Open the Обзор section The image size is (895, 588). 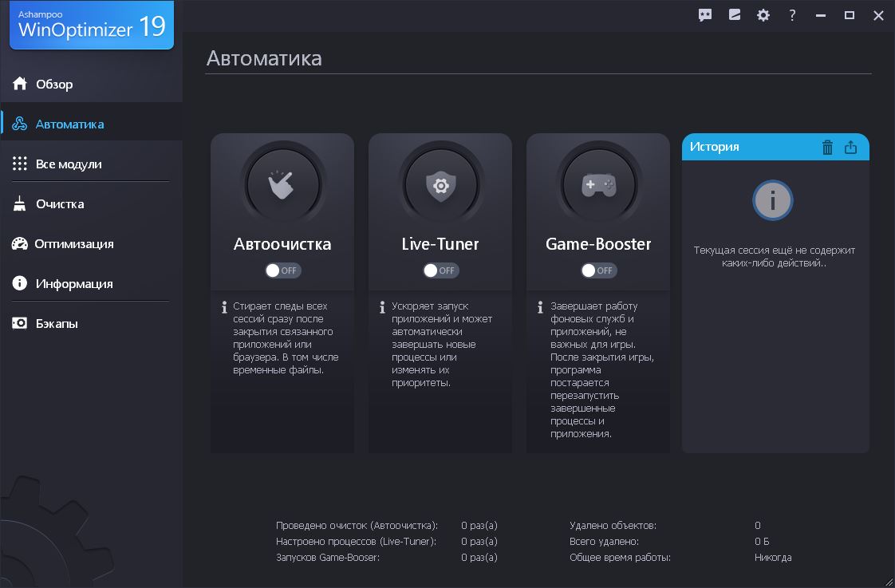pos(56,84)
